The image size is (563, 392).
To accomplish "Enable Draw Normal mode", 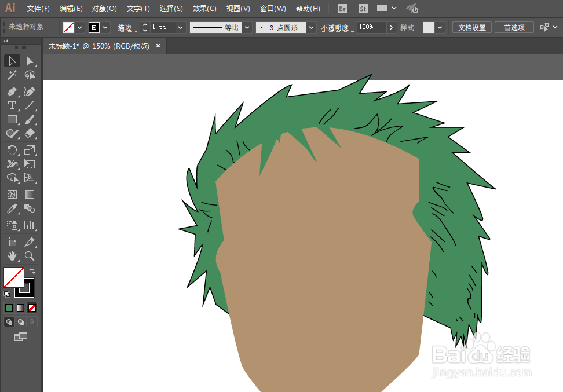I will [x=9, y=321].
